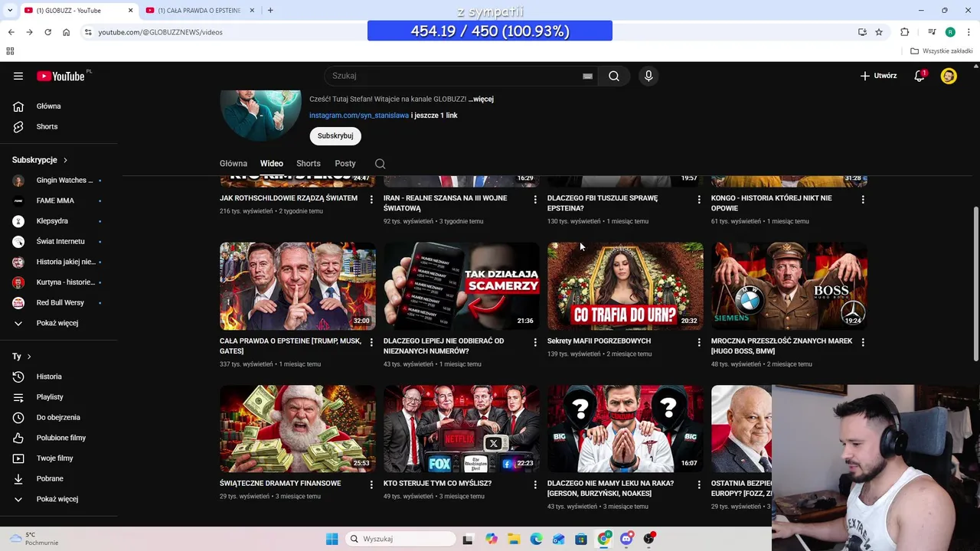Viewport: 980px width, 551px height.
Task: Open Copilot from the taskbar
Action: 492,539
